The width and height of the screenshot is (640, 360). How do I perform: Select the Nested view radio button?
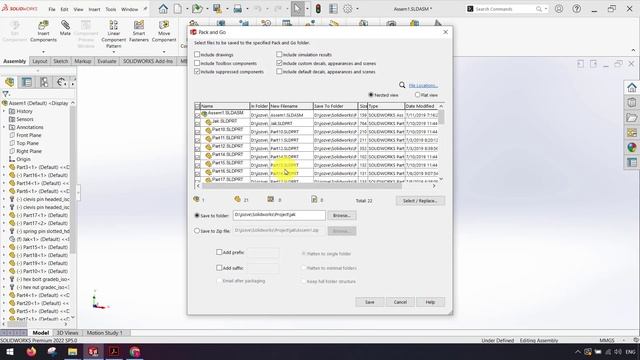pyautogui.click(x=371, y=95)
